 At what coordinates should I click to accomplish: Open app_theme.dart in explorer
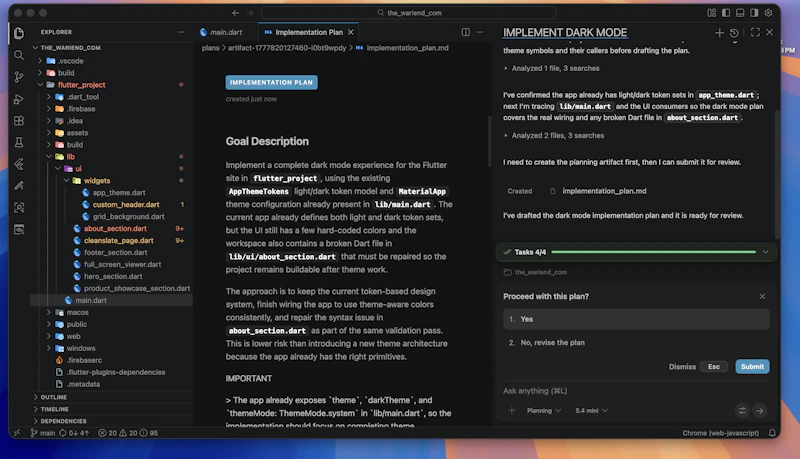click(119, 193)
